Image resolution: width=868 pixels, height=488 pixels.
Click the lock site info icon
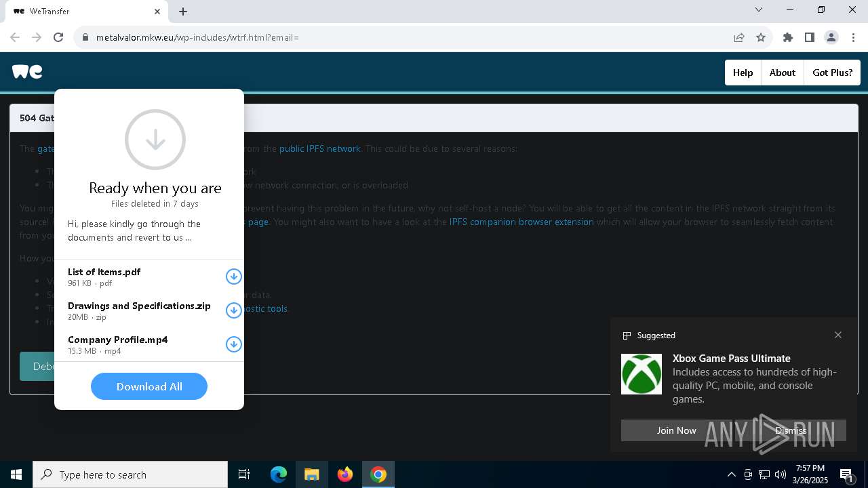(85, 37)
